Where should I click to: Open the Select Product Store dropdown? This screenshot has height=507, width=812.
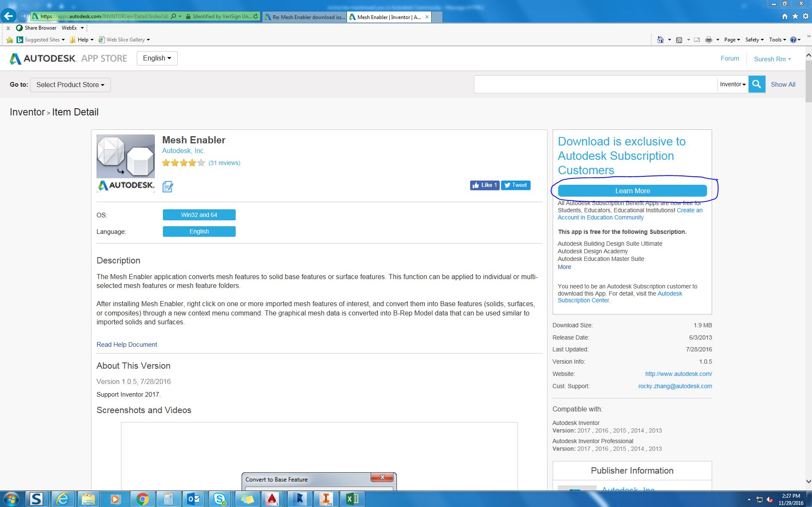(x=70, y=85)
